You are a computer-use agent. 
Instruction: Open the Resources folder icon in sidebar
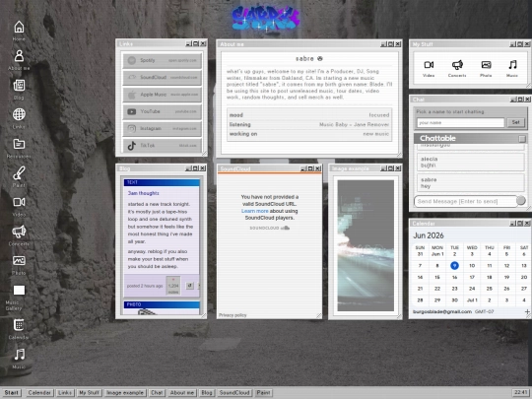click(19, 144)
